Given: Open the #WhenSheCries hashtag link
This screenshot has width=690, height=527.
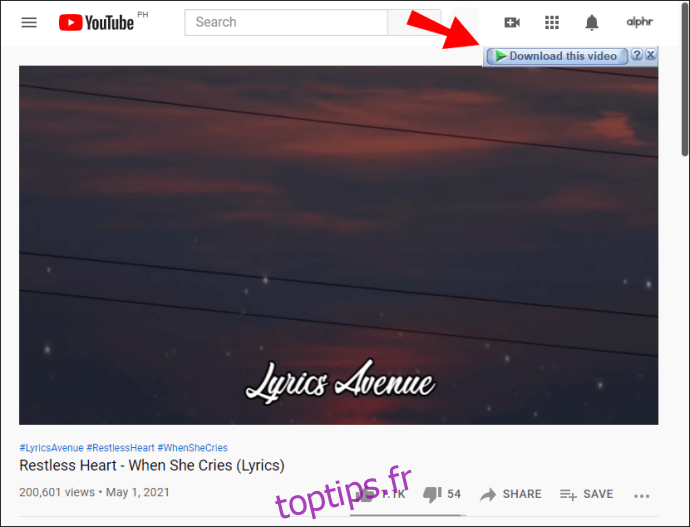Looking at the screenshot, I should coord(193,448).
